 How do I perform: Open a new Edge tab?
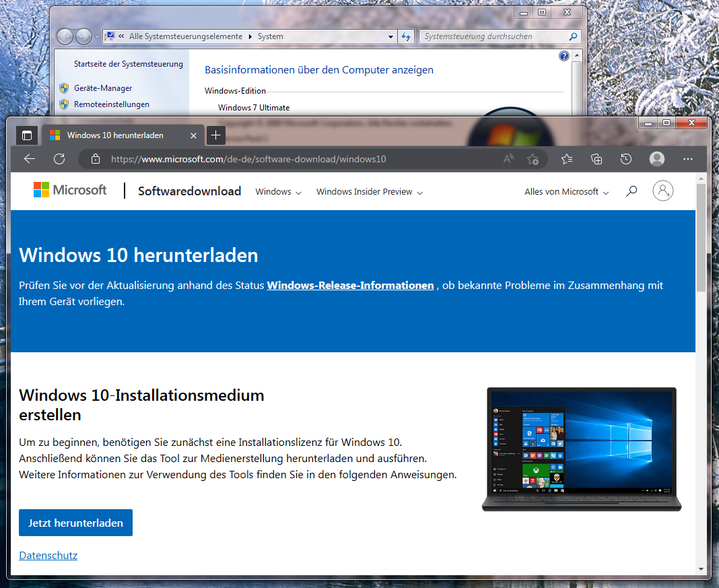[215, 135]
